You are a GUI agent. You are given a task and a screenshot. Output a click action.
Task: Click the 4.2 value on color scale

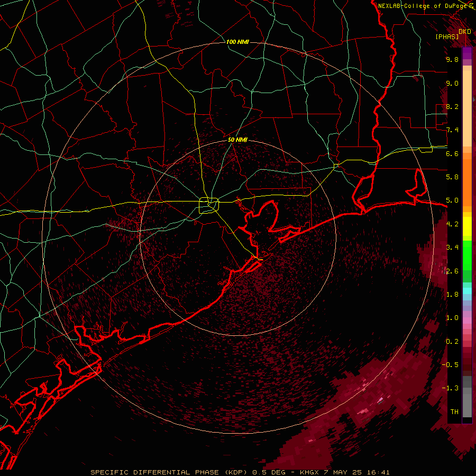pos(452,224)
